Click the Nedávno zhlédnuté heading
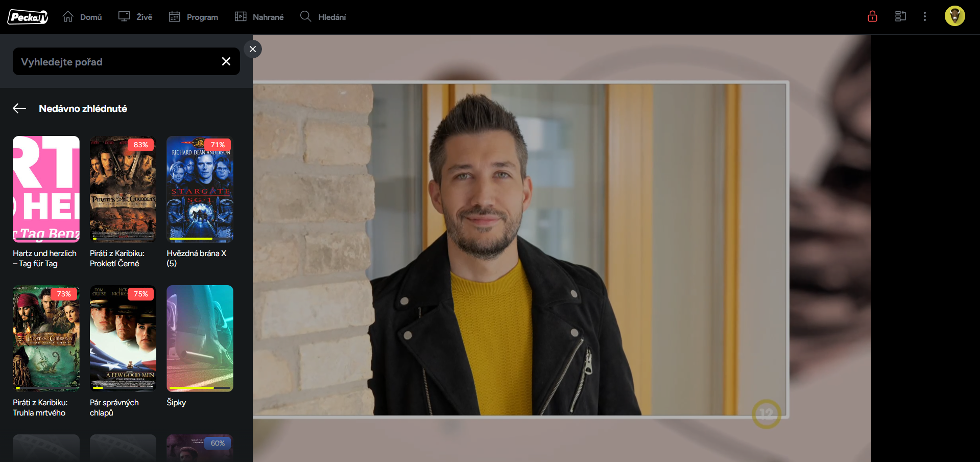 coord(83,108)
